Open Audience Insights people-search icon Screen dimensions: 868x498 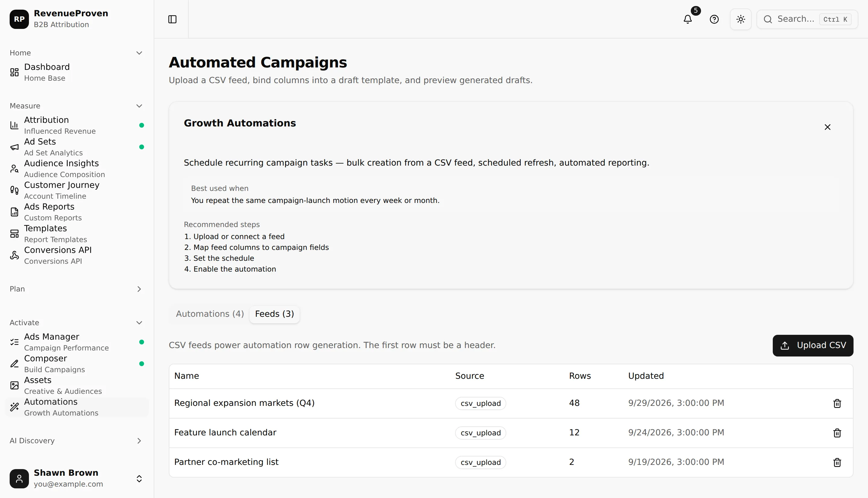[14, 169]
